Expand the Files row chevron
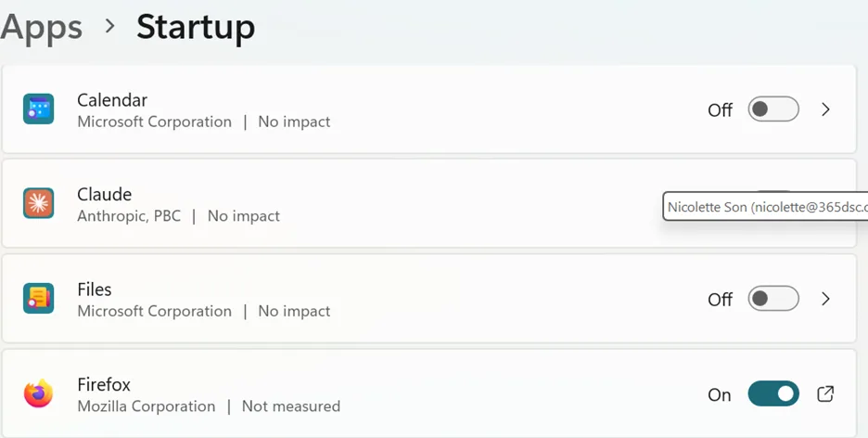Viewport: 868px width, 438px height. coord(825,299)
